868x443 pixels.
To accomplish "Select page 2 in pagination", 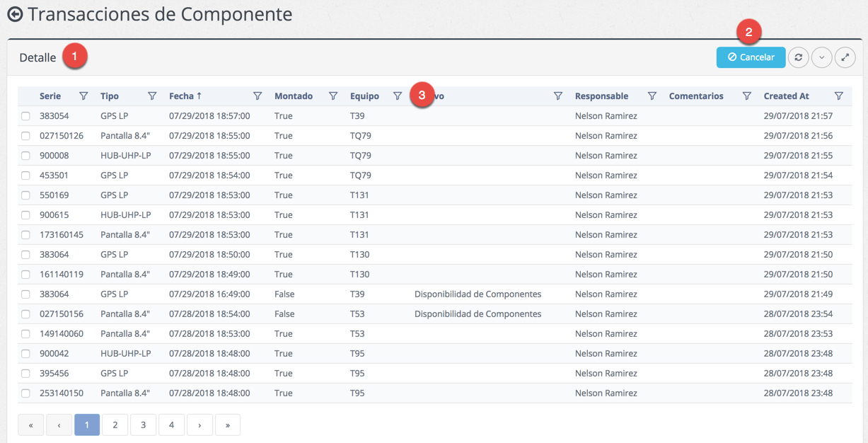I will [115, 425].
